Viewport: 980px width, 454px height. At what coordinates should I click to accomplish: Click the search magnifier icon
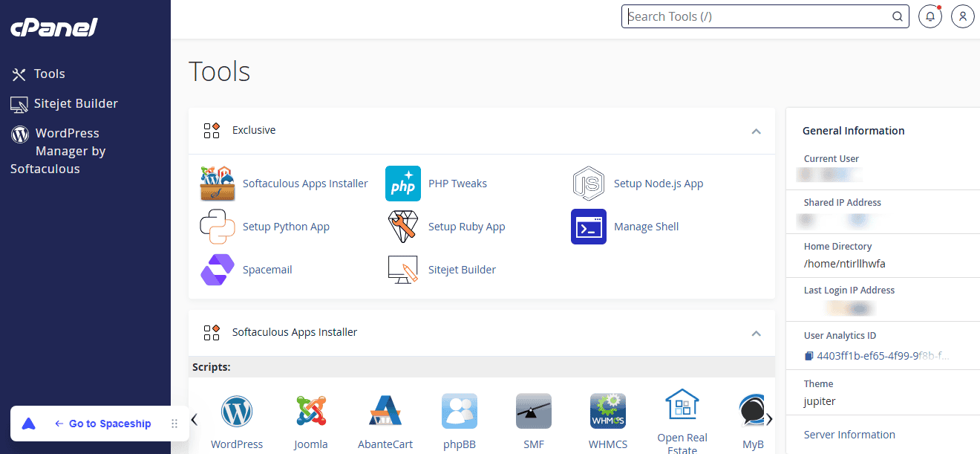pyautogui.click(x=897, y=16)
